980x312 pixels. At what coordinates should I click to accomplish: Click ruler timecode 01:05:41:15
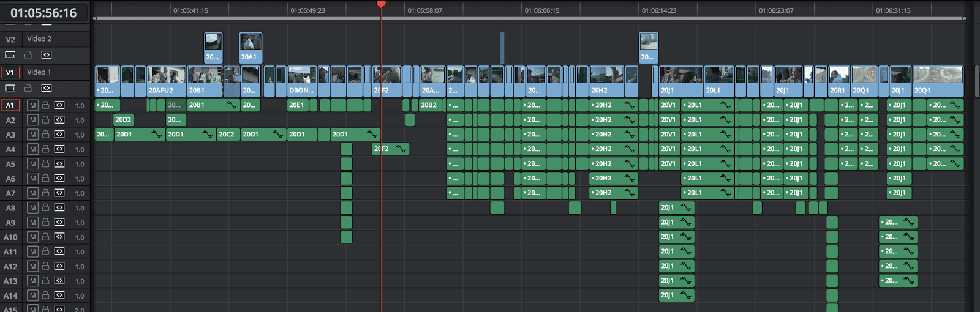(x=190, y=10)
